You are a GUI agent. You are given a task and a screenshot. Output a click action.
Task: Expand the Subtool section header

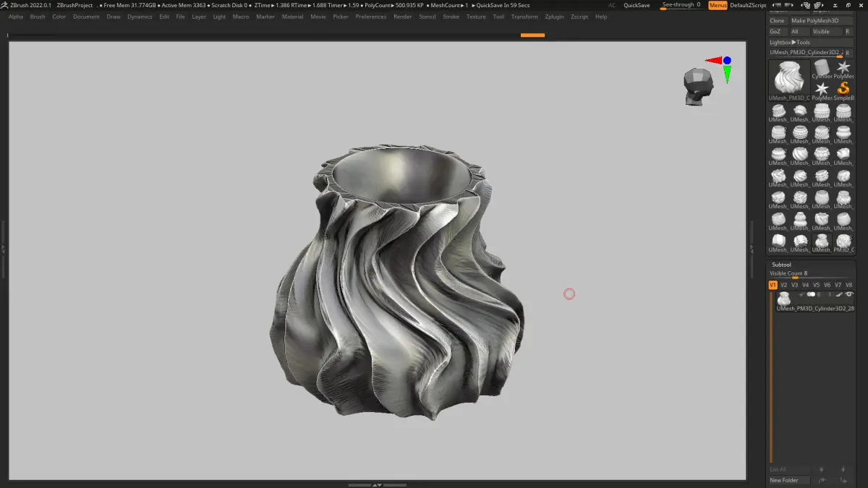[x=781, y=265]
